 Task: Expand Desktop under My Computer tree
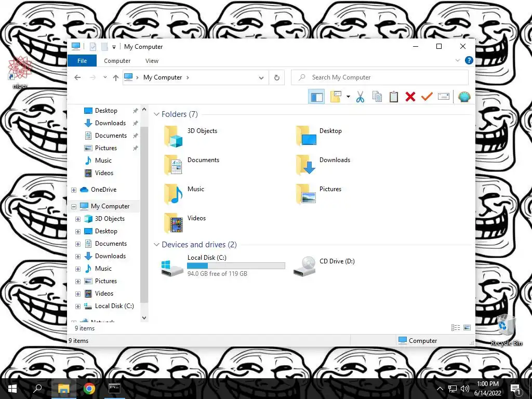click(x=78, y=232)
